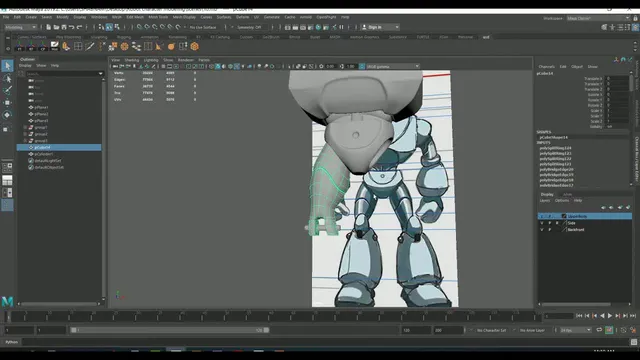Expand group1 in the Outliner
Viewport: 640px width, 360px height.
[25, 127]
